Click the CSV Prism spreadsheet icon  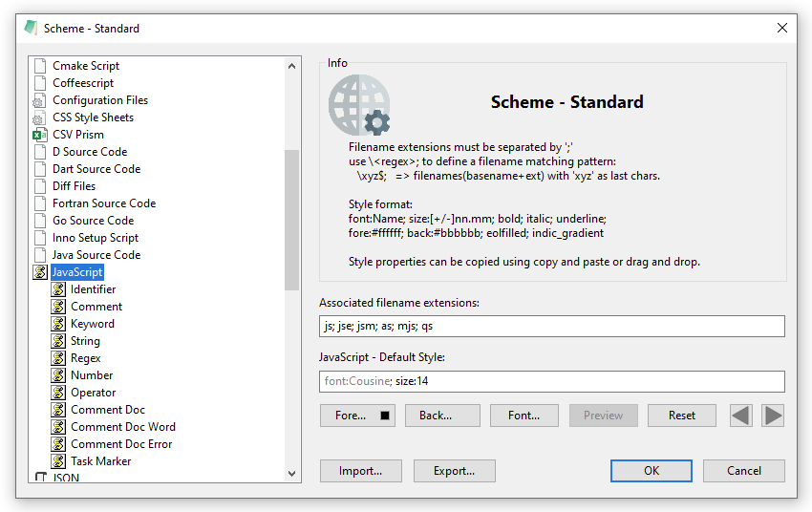39,135
